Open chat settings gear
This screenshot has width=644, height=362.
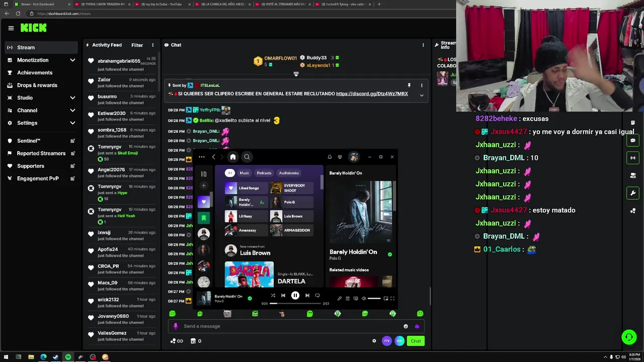374,341
